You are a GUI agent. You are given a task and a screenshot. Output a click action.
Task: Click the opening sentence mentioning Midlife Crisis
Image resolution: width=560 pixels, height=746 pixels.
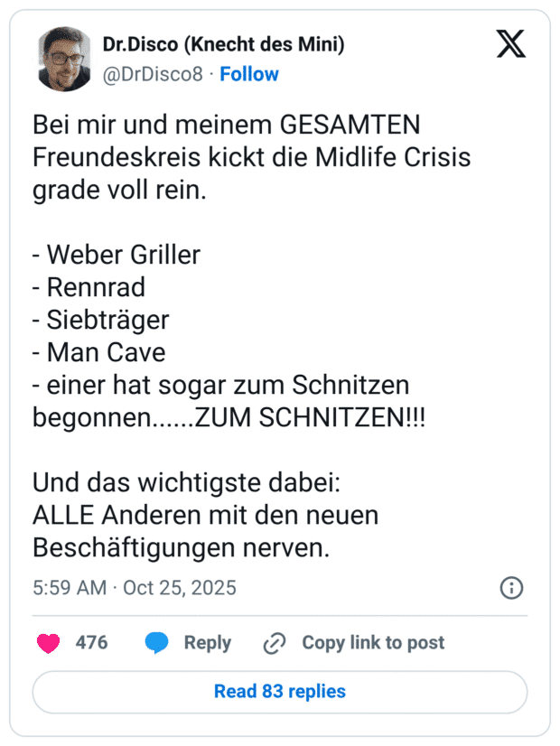click(252, 158)
